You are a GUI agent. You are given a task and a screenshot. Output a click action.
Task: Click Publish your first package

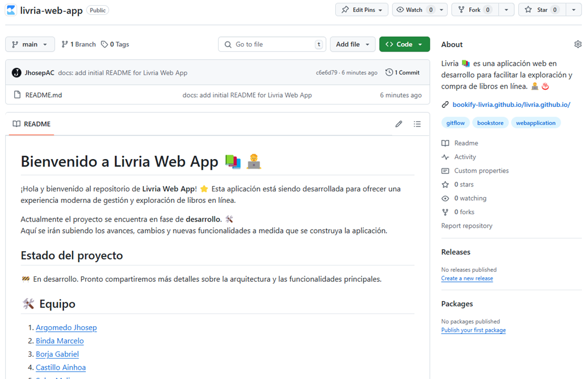click(x=473, y=330)
